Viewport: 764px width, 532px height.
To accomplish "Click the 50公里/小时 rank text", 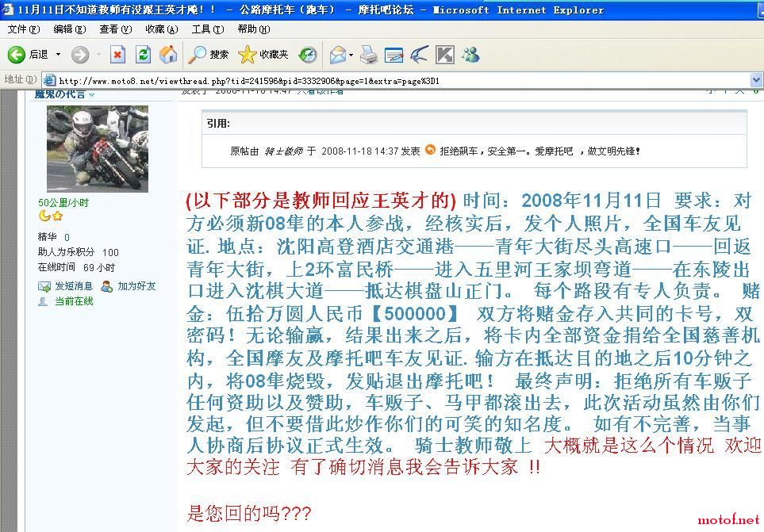I will (x=63, y=203).
